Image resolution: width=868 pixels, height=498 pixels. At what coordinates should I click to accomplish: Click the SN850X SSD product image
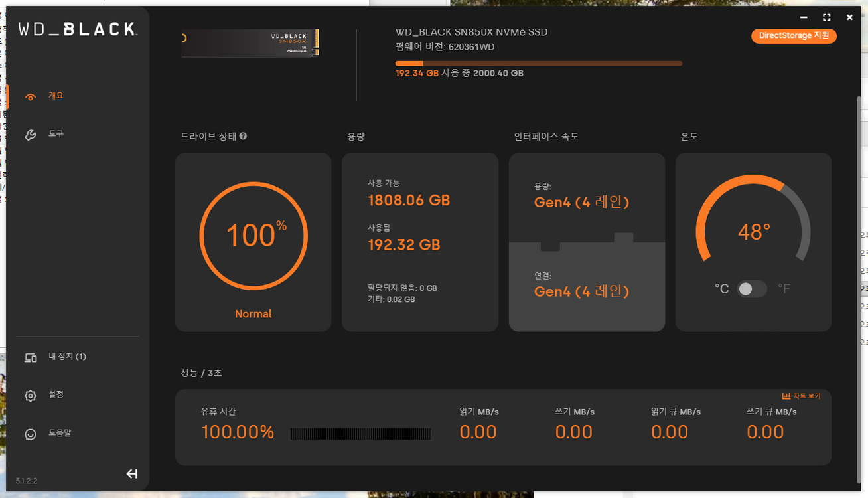click(251, 43)
